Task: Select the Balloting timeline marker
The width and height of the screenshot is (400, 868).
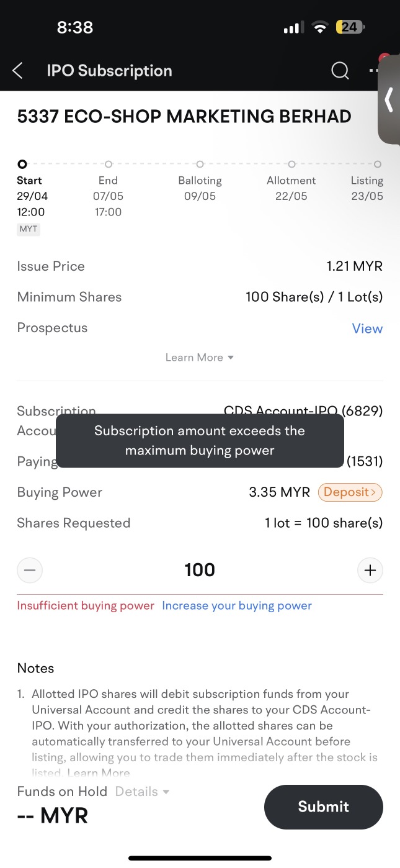Action: (200, 165)
